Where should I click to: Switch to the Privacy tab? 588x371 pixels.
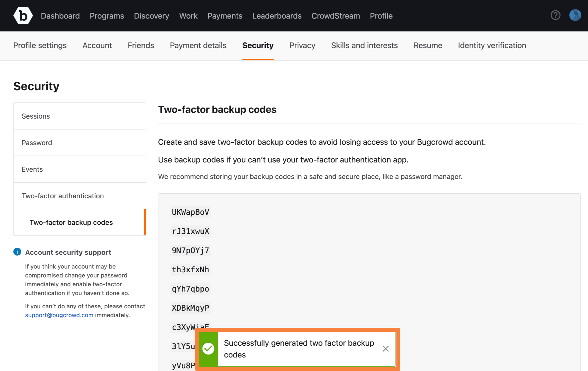coord(302,46)
